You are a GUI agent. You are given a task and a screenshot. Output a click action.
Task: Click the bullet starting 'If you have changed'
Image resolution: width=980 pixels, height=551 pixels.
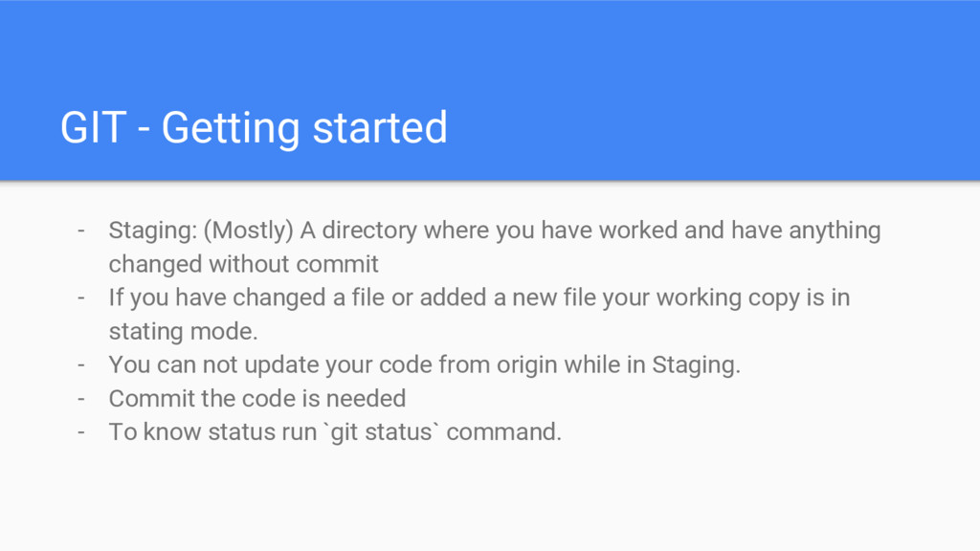[479, 314]
